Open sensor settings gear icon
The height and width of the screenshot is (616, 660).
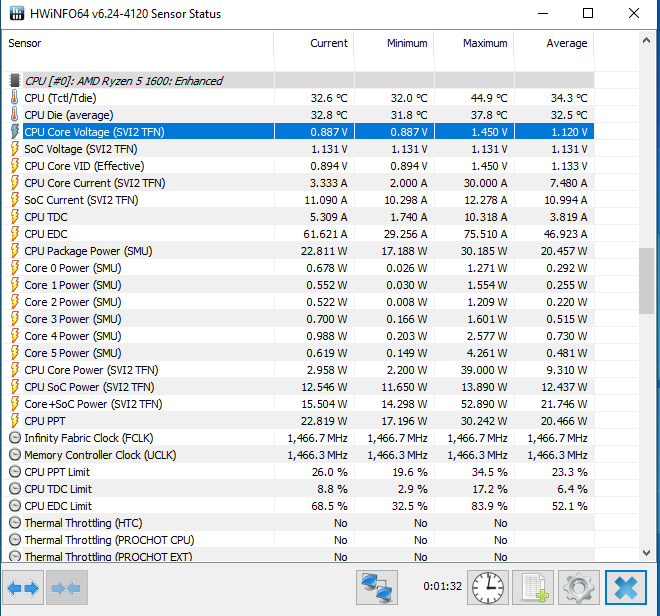[x=579, y=587]
